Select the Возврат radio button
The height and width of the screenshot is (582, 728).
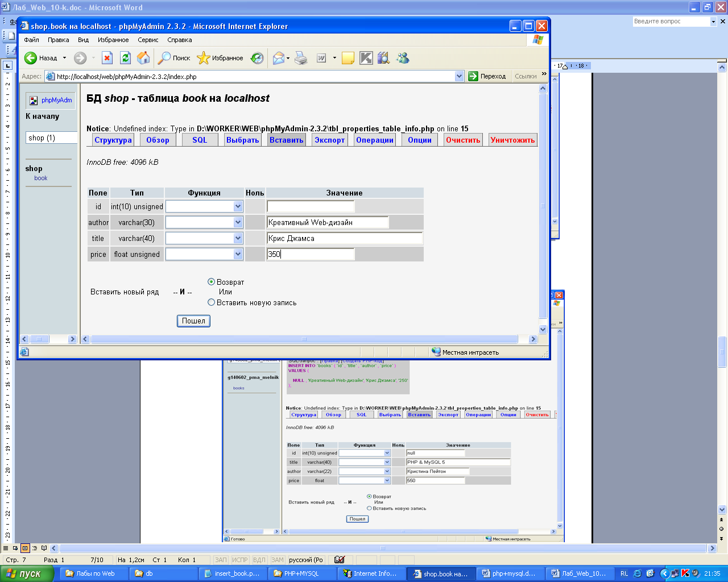[x=212, y=282]
